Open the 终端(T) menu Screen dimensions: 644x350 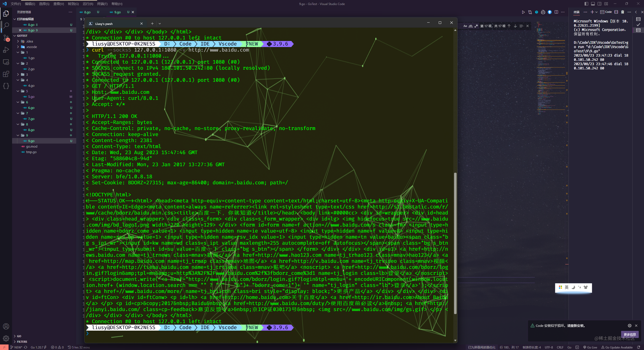(x=102, y=4)
